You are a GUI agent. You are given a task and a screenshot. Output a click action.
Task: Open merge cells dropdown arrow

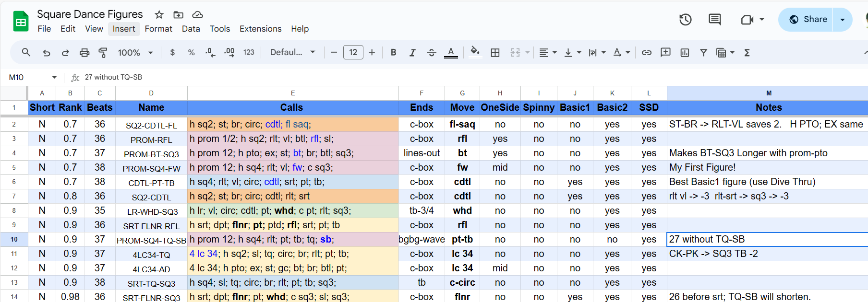pyautogui.click(x=528, y=53)
